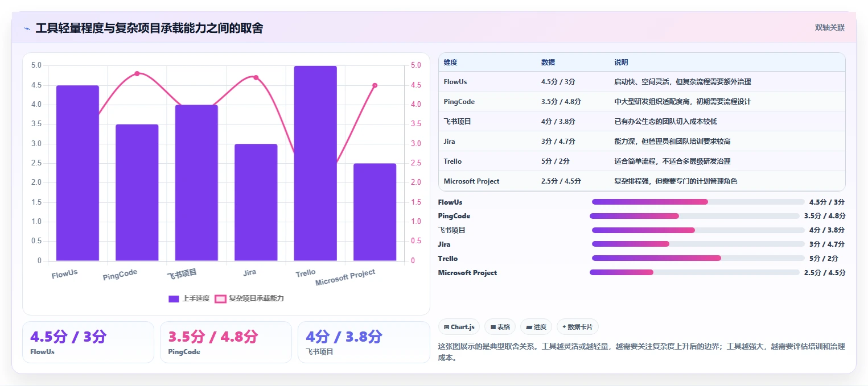Click the description 中大型研发组织适配度高，初期需要流程设计
The image size is (868, 386).
[x=682, y=102]
